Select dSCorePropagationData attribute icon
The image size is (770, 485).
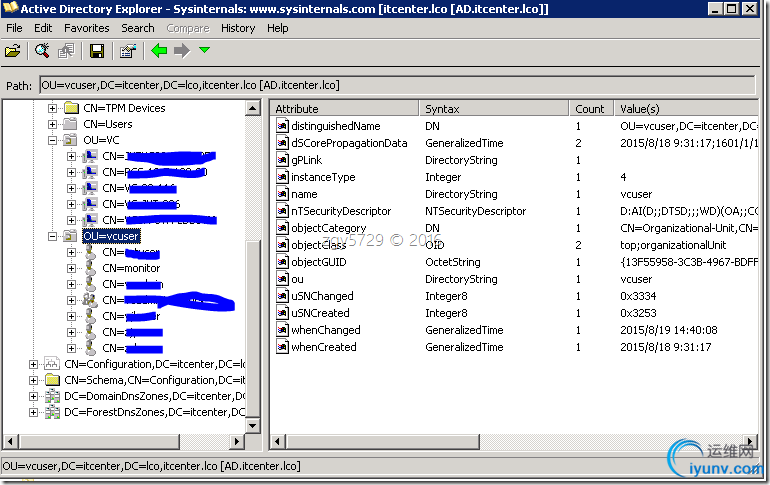click(282, 143)
